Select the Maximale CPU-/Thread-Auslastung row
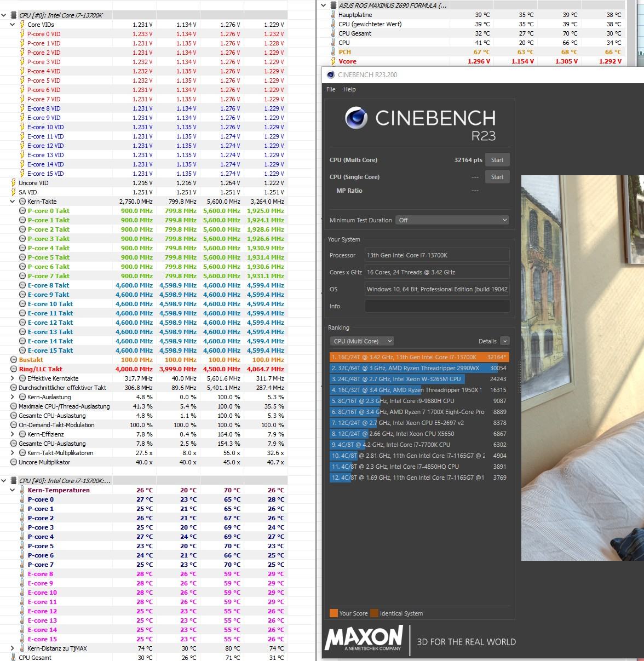The height and width of the screenshot is (661, 644). [143, 406]
